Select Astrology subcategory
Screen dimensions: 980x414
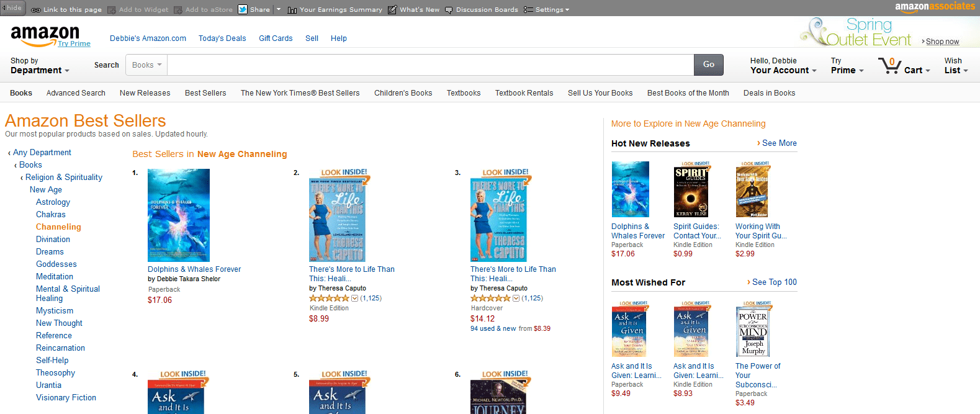coord(53,202)
